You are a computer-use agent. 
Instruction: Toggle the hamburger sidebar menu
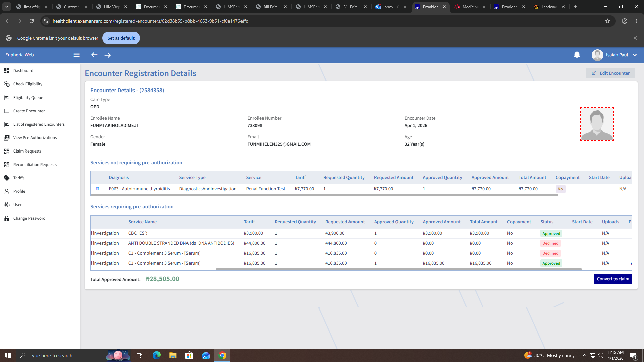76,55
